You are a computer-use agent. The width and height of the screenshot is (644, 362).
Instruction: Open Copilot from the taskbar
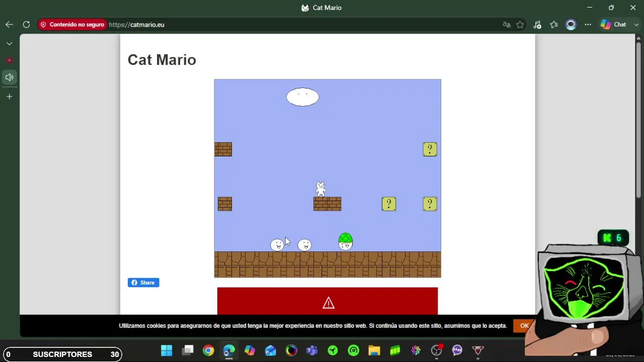(250, 350)
